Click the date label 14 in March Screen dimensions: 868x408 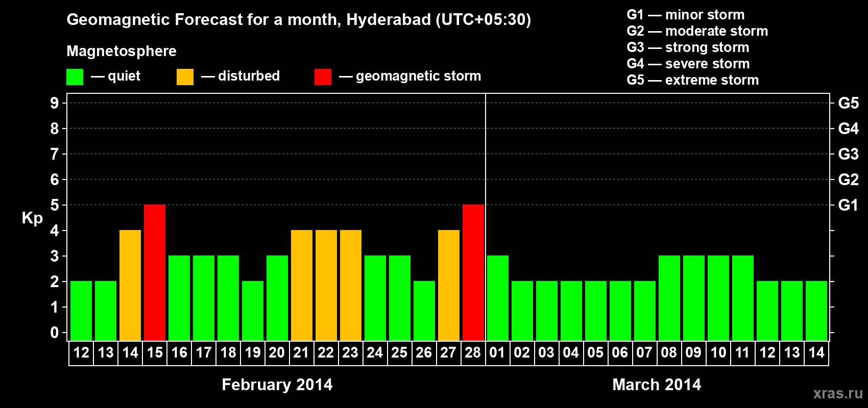pyautogui.click(x=816, y=353)
